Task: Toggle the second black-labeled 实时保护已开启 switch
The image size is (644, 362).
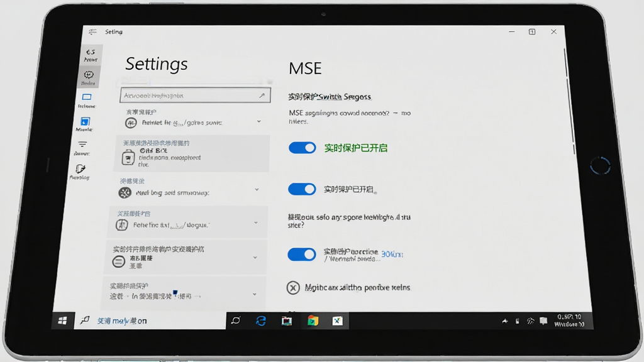Action: (x=302, y=189)
